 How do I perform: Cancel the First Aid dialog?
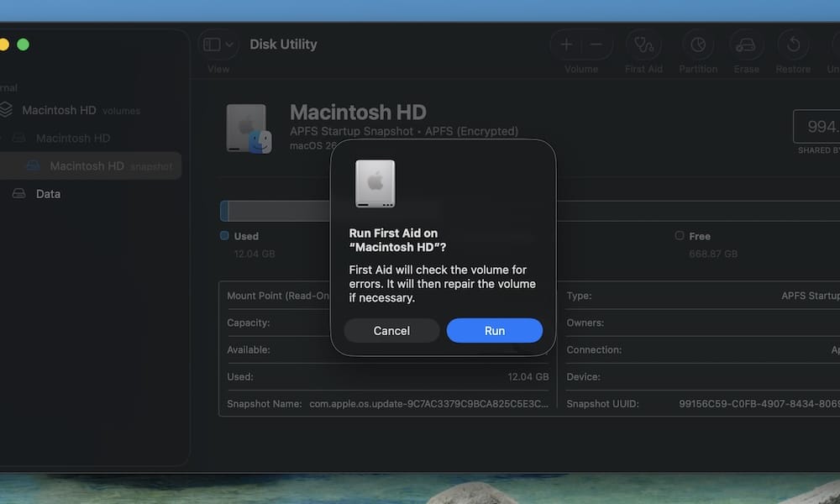click(391, 330)
